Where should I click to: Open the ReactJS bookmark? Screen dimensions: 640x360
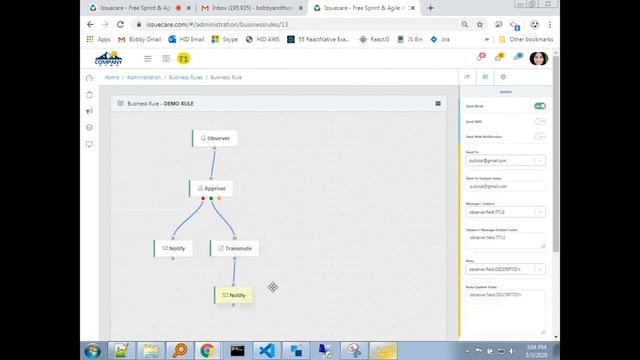374,39
